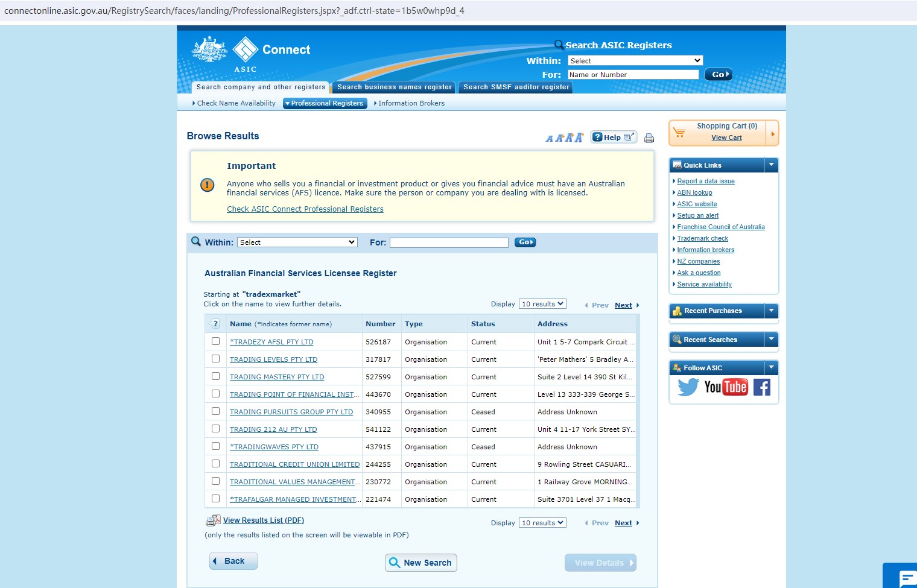
Task: Switch to Search company and other registers tab
Action: click(261, 87)
